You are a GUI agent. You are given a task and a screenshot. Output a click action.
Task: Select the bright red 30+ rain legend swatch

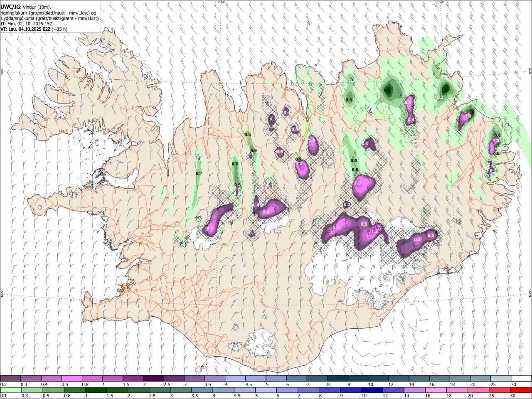click(x=521, y=390)
